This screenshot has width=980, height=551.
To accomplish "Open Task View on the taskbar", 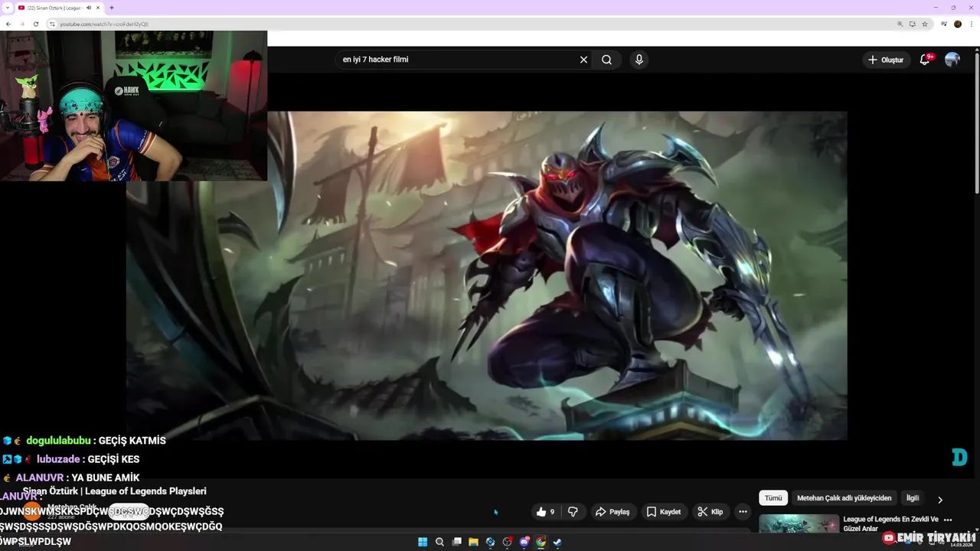I will (x=456, y=542).
